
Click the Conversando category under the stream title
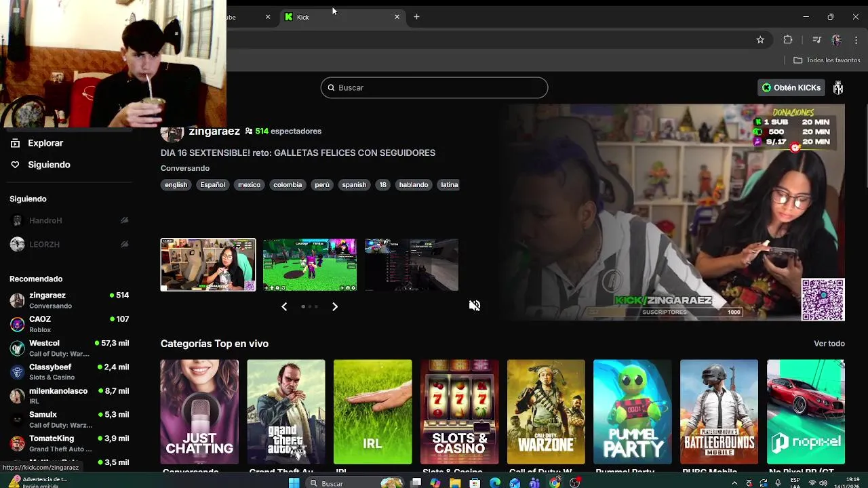185,168
